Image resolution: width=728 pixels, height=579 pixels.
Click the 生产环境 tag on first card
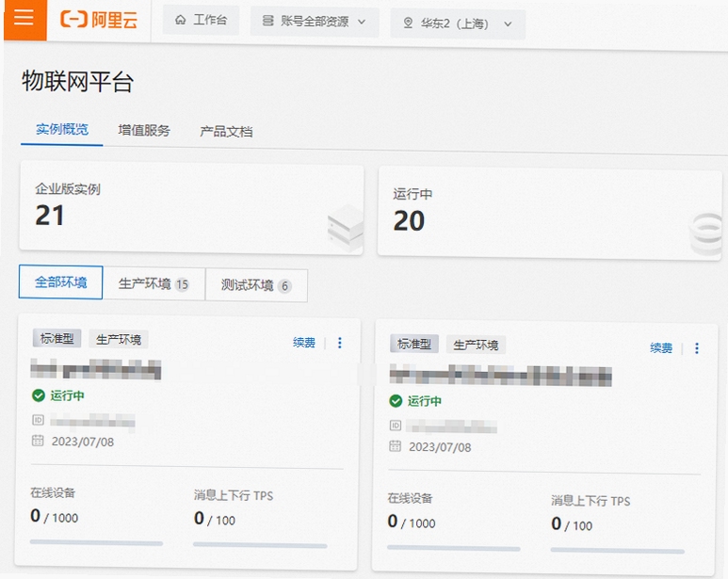click(x=119, y=340)
